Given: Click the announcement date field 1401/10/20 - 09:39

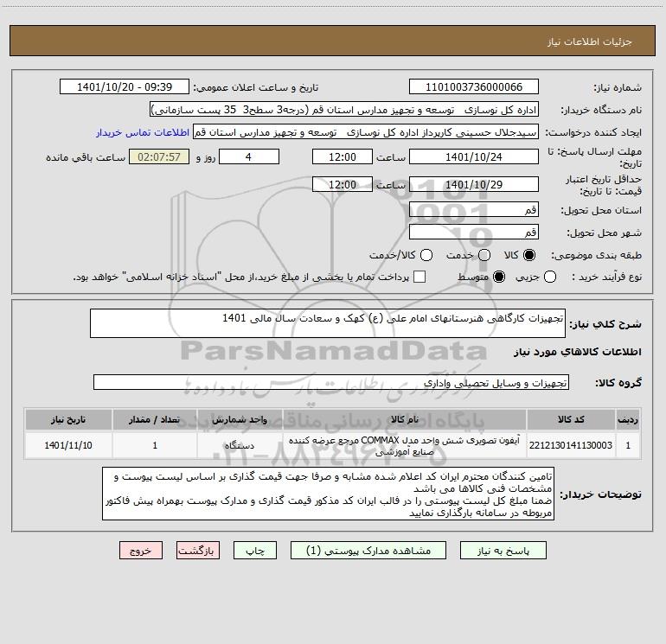Looking at the screenshot, I should point(125,87).
